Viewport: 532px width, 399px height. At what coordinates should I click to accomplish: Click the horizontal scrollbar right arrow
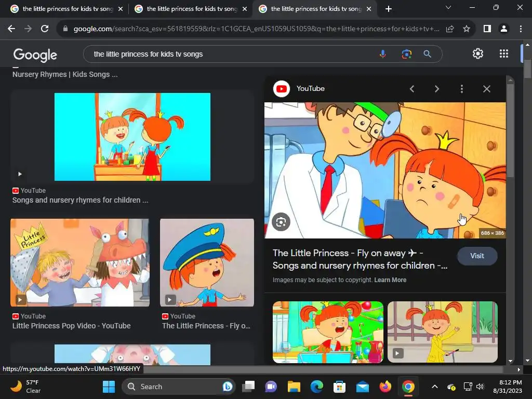point(519,369)
